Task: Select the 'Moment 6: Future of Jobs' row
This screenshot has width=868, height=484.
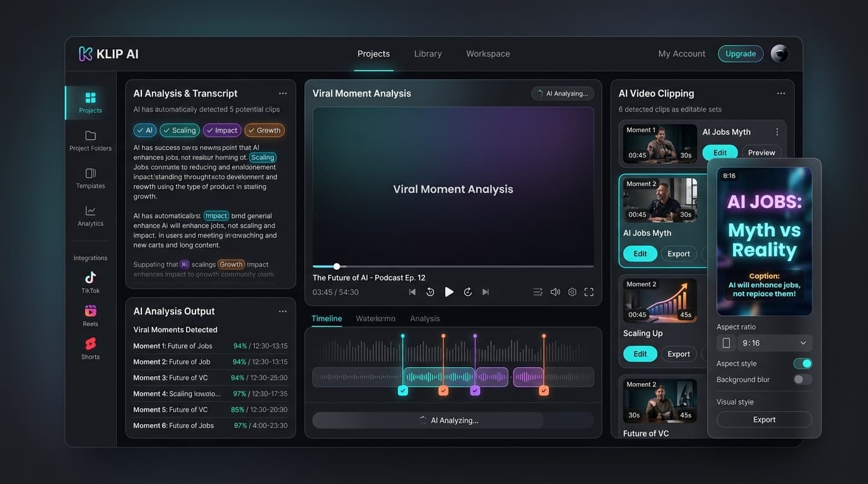Action: click(210, 425)
